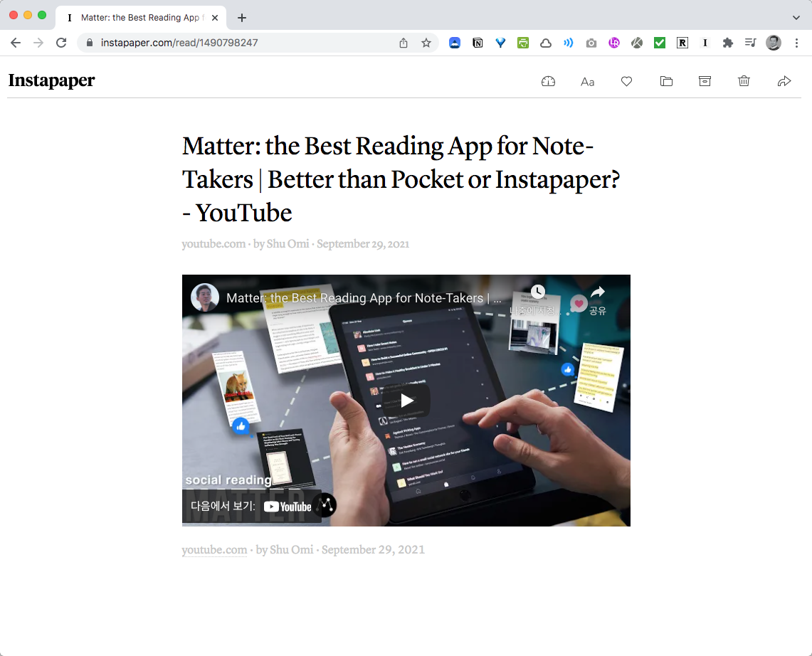Like this article with the heart icon
The width and height of the screenshot is (812, 656).
coord(626,81)
